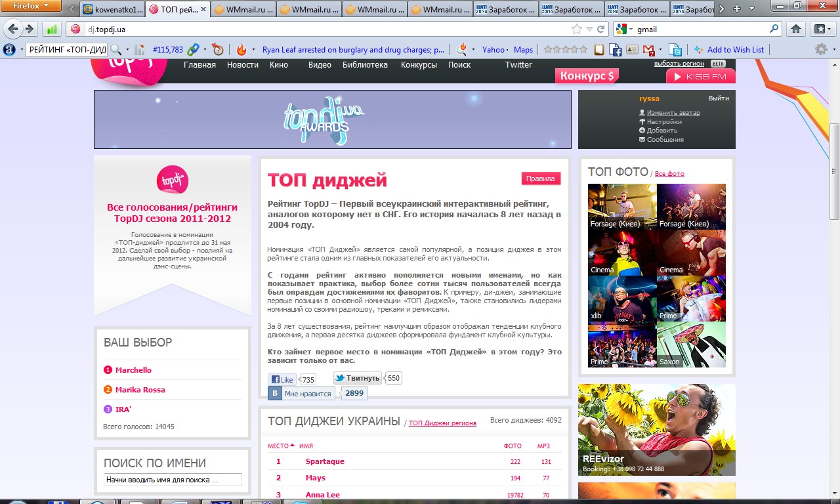Image resolution: width=840 pixels, height=504 pixels.
Task: Open the xlib photo thumbnail
Action: point(622,299)
